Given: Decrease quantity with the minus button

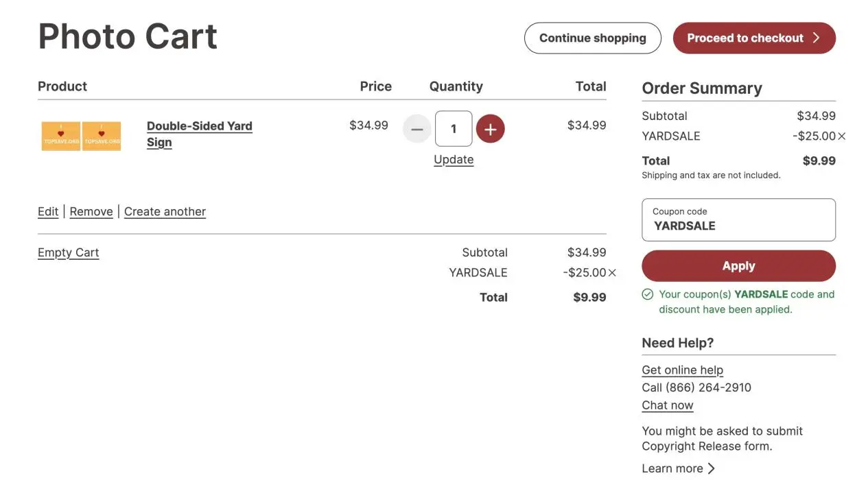Looking at the screenshot, I should 417,129.
